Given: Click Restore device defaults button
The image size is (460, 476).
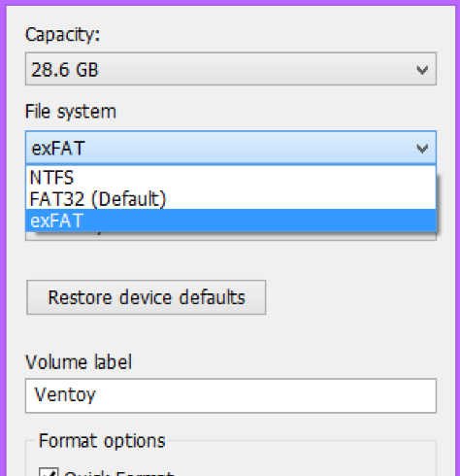Looking at the screenshot, I should [147, 297].
